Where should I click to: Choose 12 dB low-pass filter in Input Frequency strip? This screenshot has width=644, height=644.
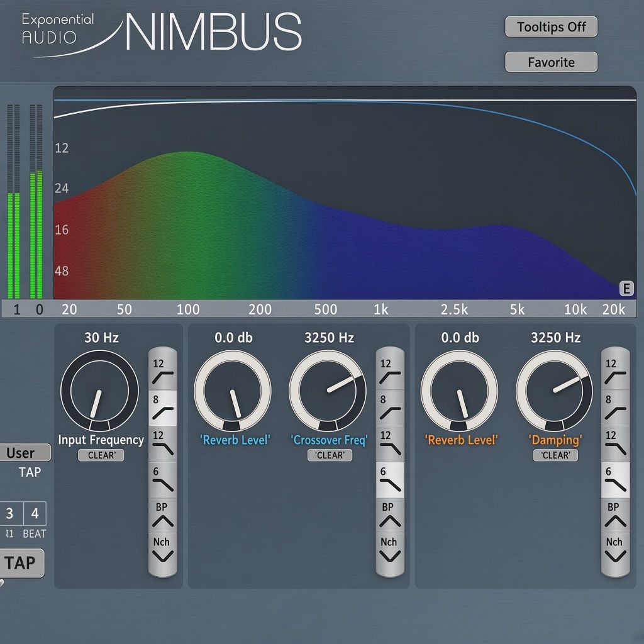163,444
